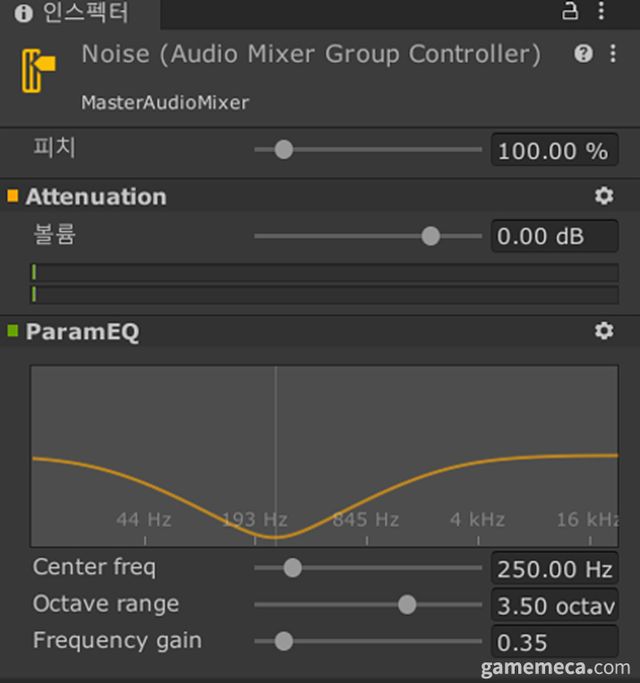Open the Noise component's three-dot options menu
Screen dimensions: 640x683
click(612, 54)
